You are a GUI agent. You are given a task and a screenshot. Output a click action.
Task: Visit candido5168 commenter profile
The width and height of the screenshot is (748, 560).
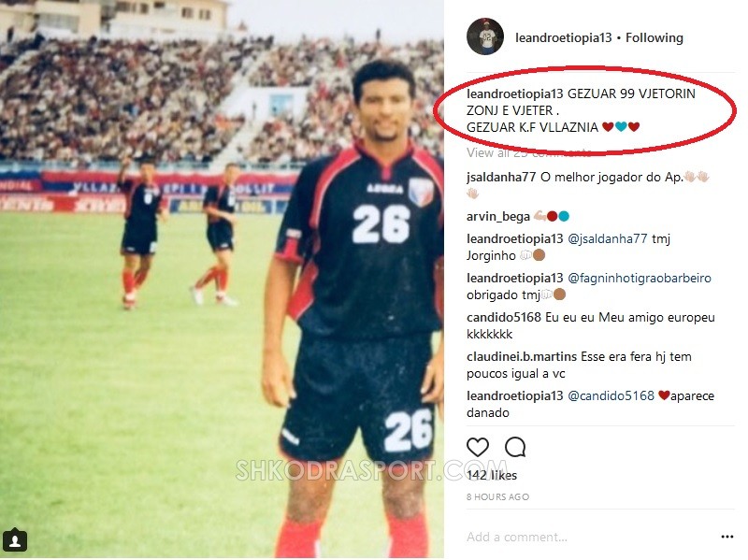503,317
